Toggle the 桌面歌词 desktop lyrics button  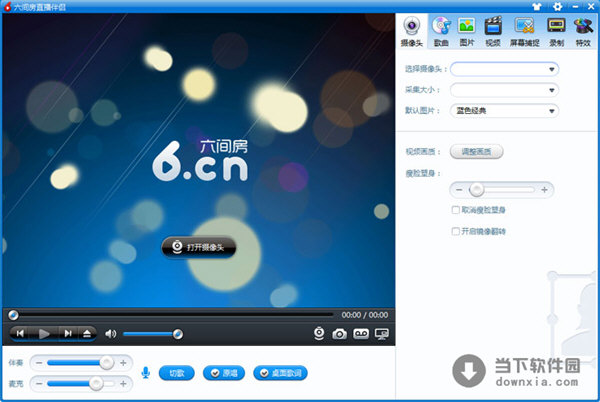(280, 373)
